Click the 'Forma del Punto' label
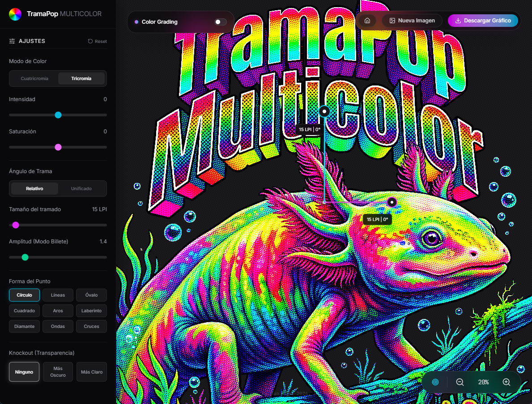The height and width of the screenshot is (404, 532). [x=30, y=281]
